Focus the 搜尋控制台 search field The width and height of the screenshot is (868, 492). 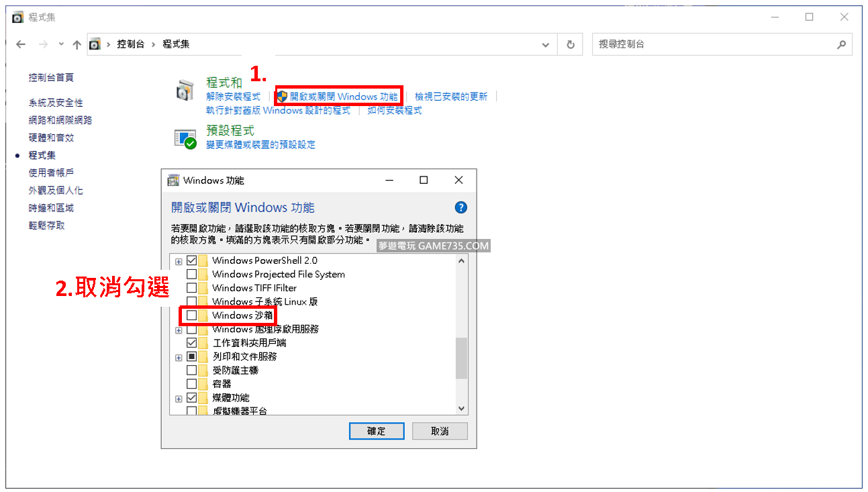[x=722, y=44]
